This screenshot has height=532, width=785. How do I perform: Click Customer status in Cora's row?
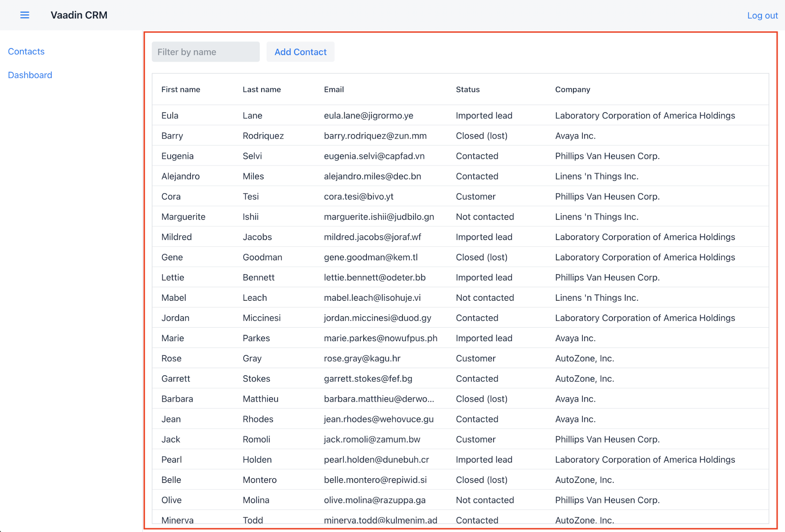click(476, 196)
